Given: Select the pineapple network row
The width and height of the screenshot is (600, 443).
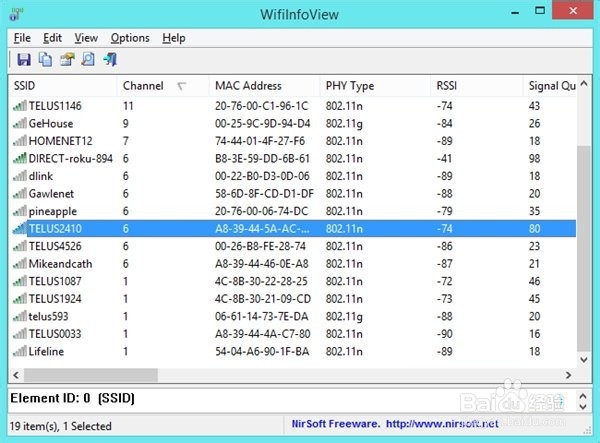Looking at the screenshot, I should tap(293, 211).
